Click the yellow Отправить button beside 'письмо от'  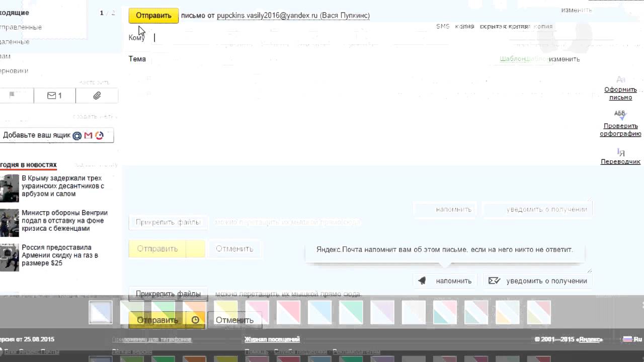click(x=153, y=16)
